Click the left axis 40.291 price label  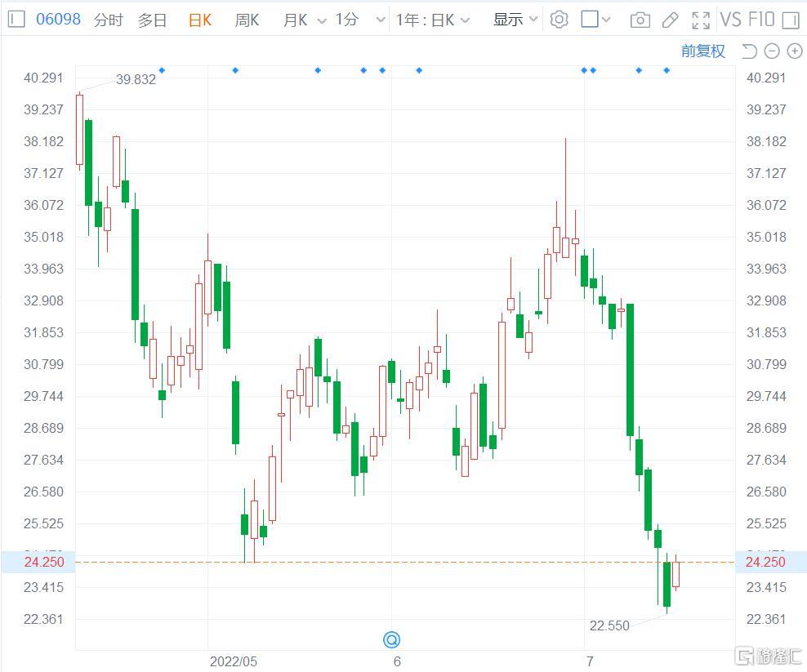(x=43, y=78)
